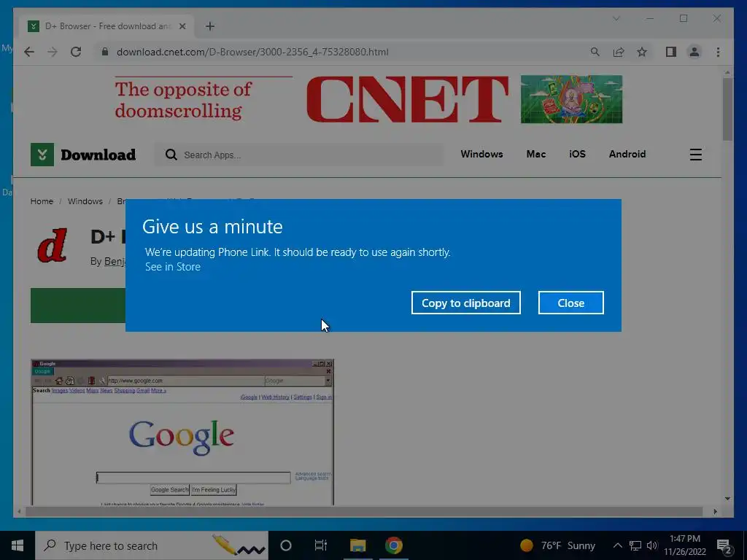Open the See in Store link
The height and width of the screenshot is (560, 747).
tap(172, 267)
